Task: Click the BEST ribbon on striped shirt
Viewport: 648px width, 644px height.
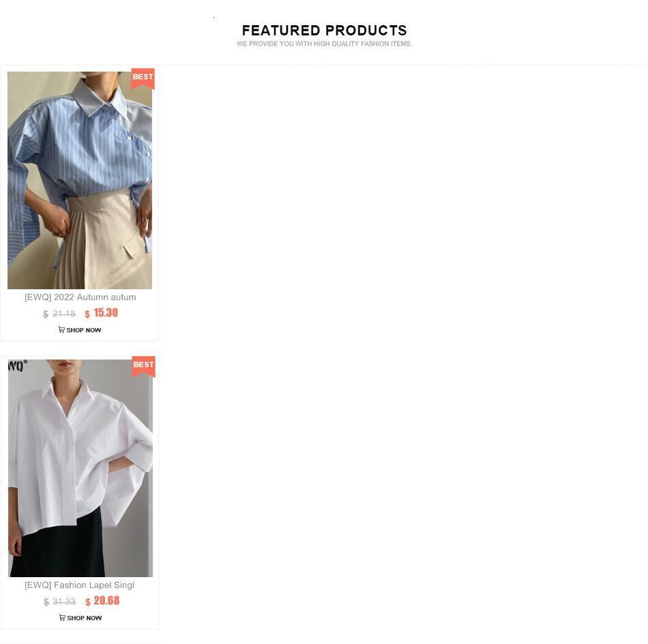Action: [x=143, y=78]
